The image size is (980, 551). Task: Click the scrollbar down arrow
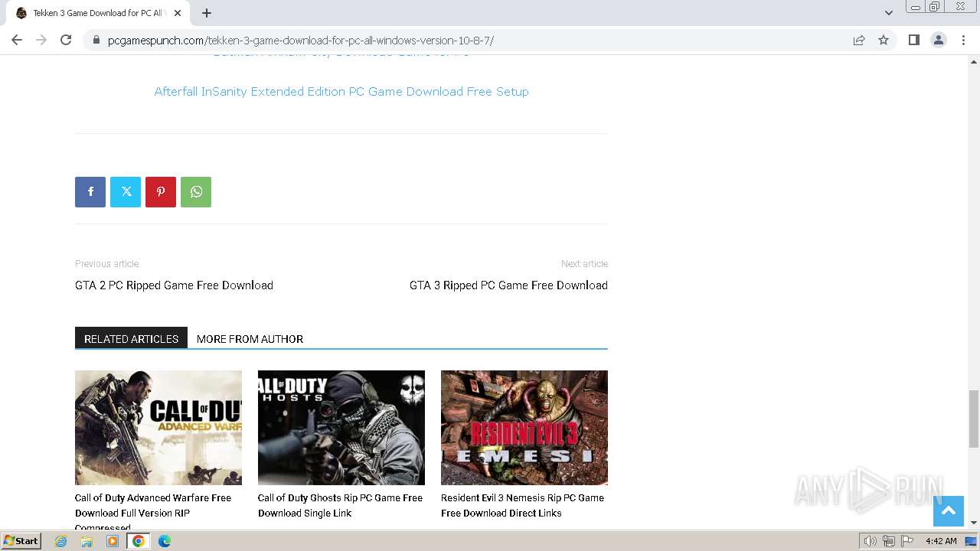pos(974,523)
